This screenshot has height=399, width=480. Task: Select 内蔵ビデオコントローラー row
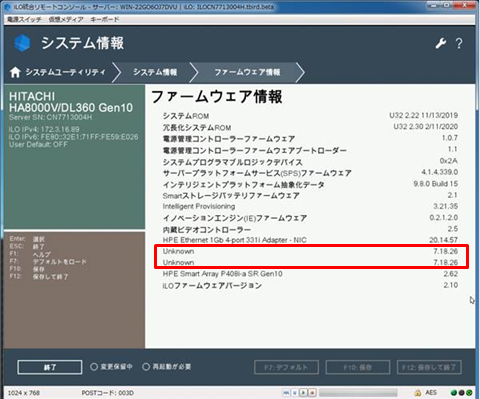(310, 229)
